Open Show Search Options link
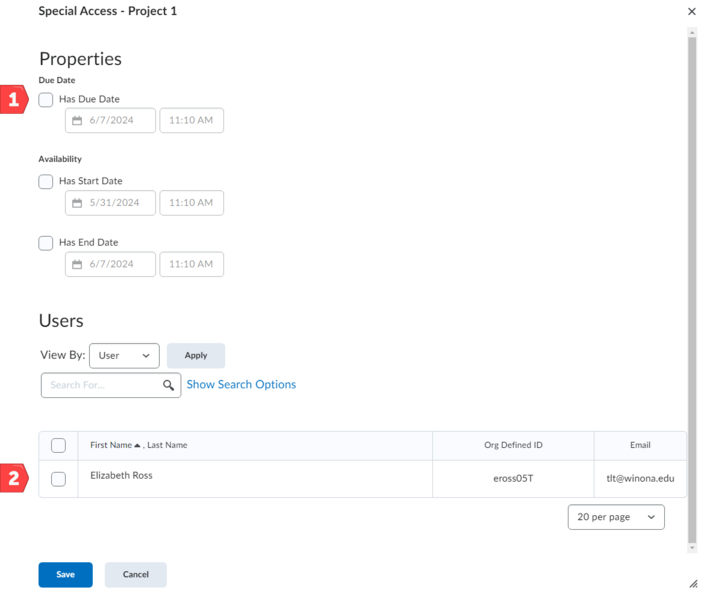707x599 pixels. (241, 385)
